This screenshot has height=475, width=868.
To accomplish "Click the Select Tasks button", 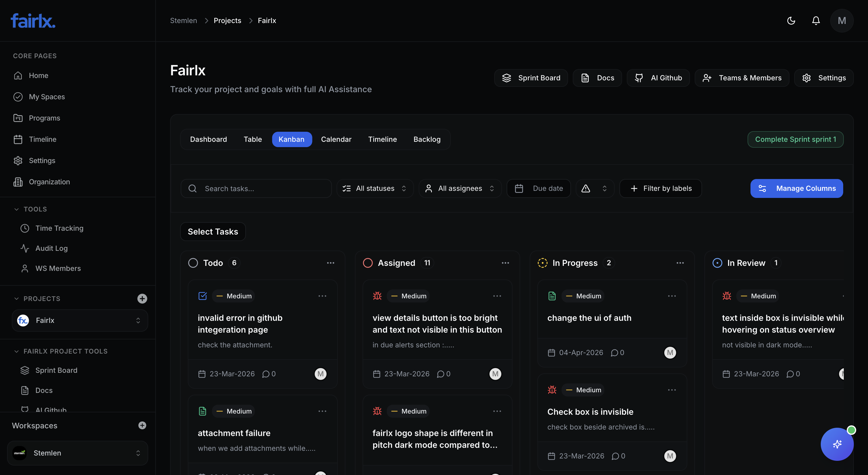I will point(213,232).
